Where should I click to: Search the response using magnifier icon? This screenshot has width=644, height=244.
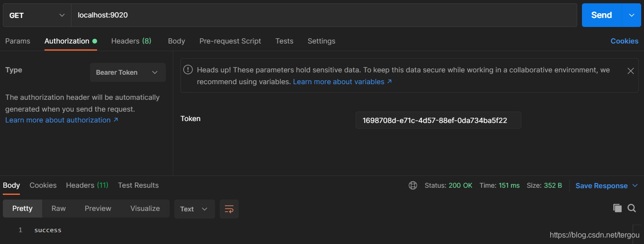click(632, 208)
